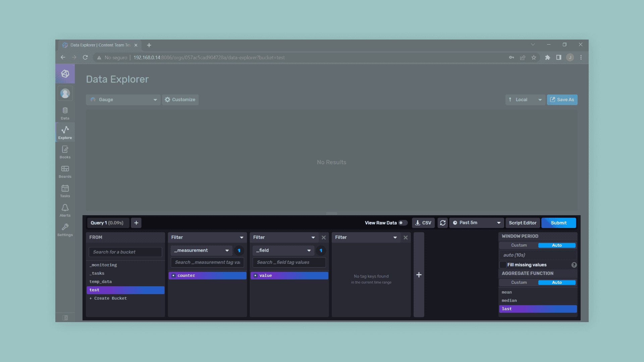The height and width of the screenshot is (362, 644).
Task: Open the _measurement tag key dropdown
Action: [201, 250]
